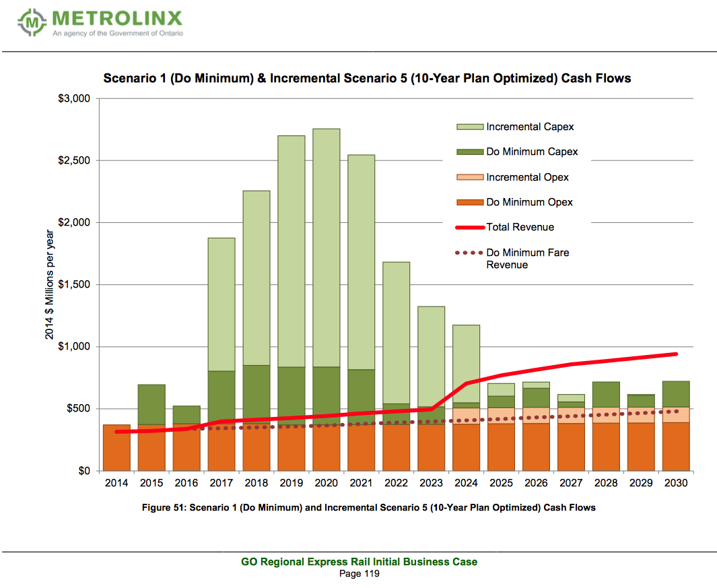This screenshot has height=588, width=717.
Task: Click the $3,000 y-axis label
Action: point(74,98)
